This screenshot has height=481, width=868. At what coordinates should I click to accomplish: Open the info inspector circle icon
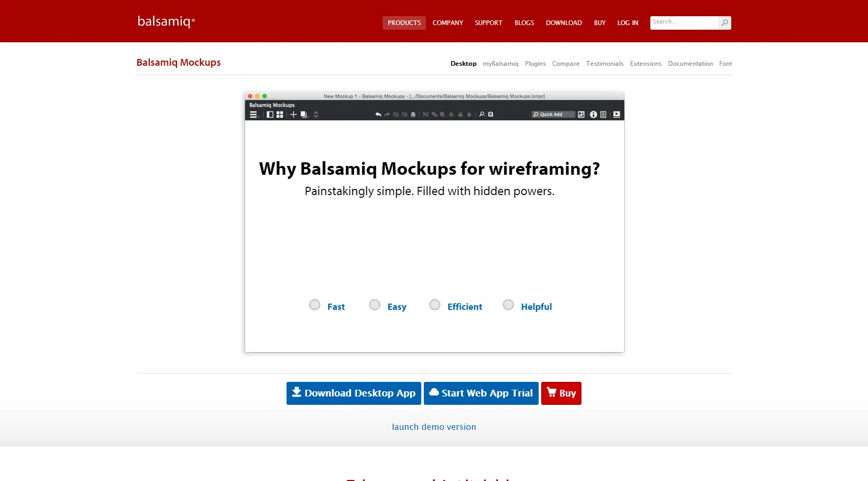point(593,114)
